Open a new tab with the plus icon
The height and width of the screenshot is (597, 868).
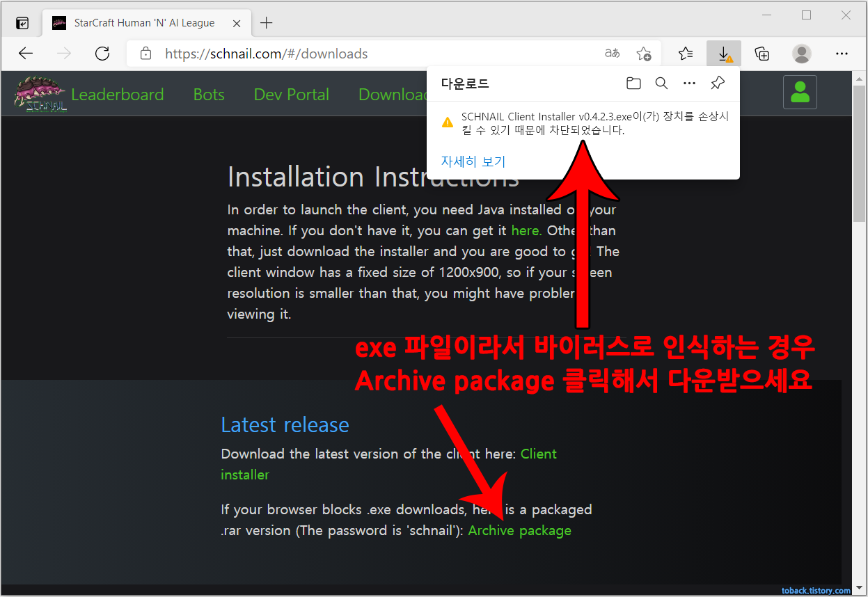(266, 23)
